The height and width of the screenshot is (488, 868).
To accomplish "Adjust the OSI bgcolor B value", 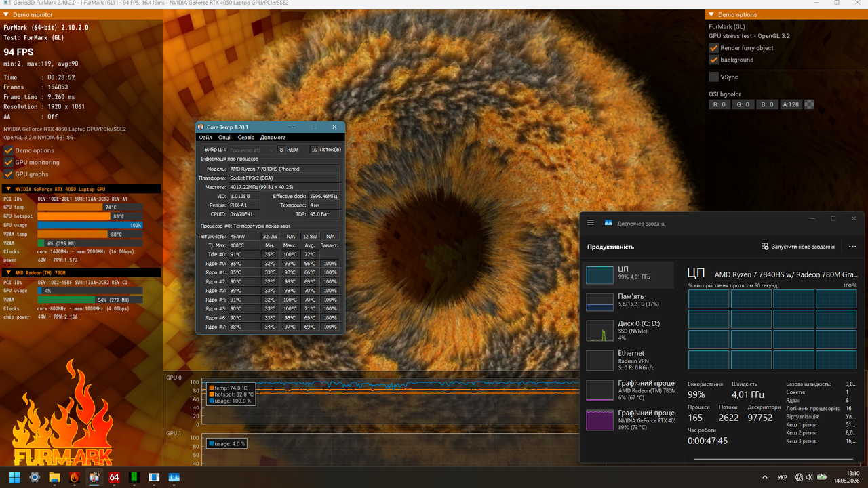I will click(x=766, y=104).
